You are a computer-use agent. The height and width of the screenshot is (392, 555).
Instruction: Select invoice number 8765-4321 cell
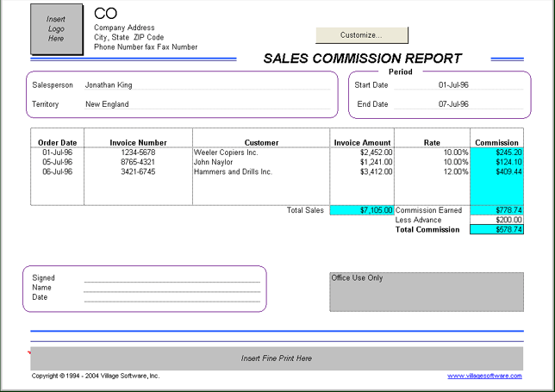(138, 162)
